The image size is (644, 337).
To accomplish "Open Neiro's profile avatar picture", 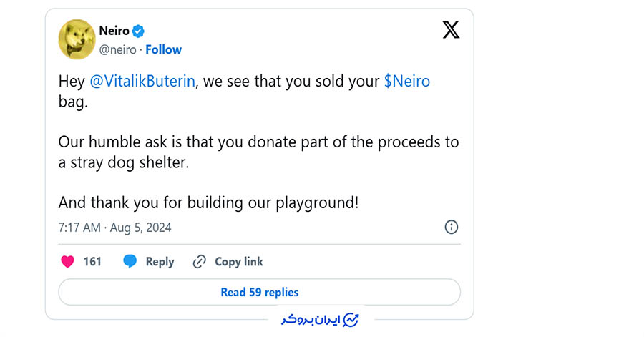I will click(77, 39).
